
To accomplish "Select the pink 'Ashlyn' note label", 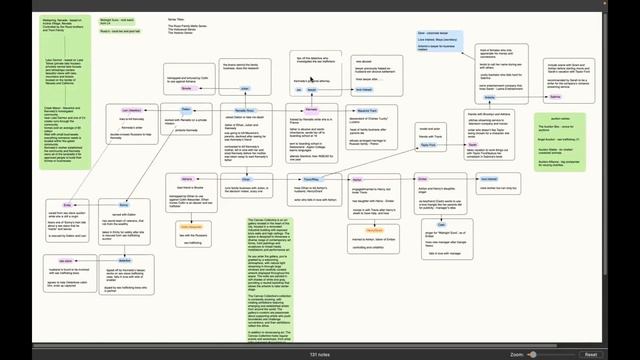I will pos(357,180).
